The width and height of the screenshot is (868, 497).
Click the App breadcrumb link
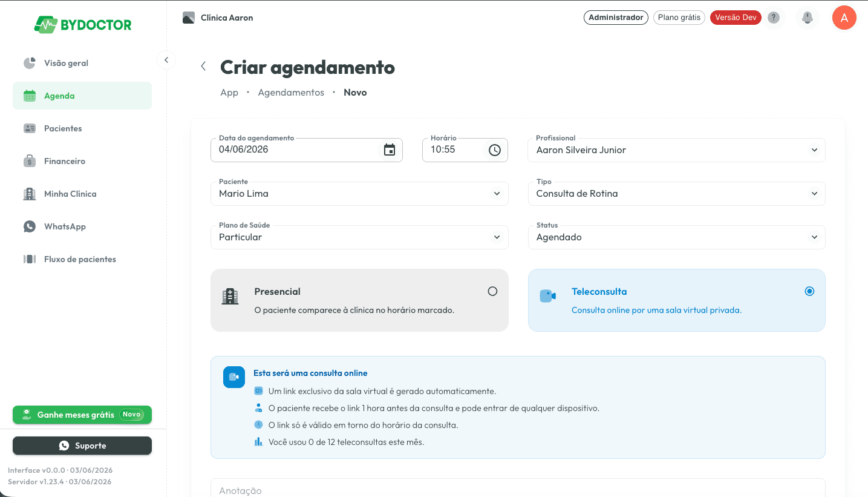coord(229,93)
